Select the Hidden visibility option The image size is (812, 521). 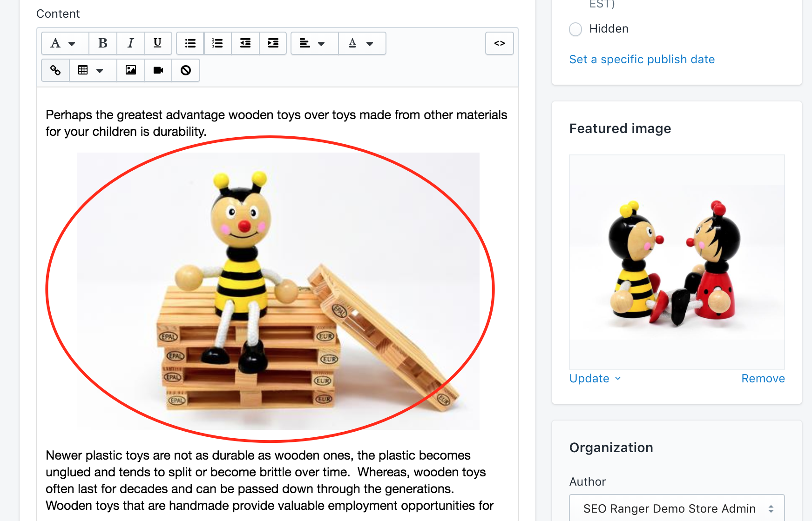[575, 29]
